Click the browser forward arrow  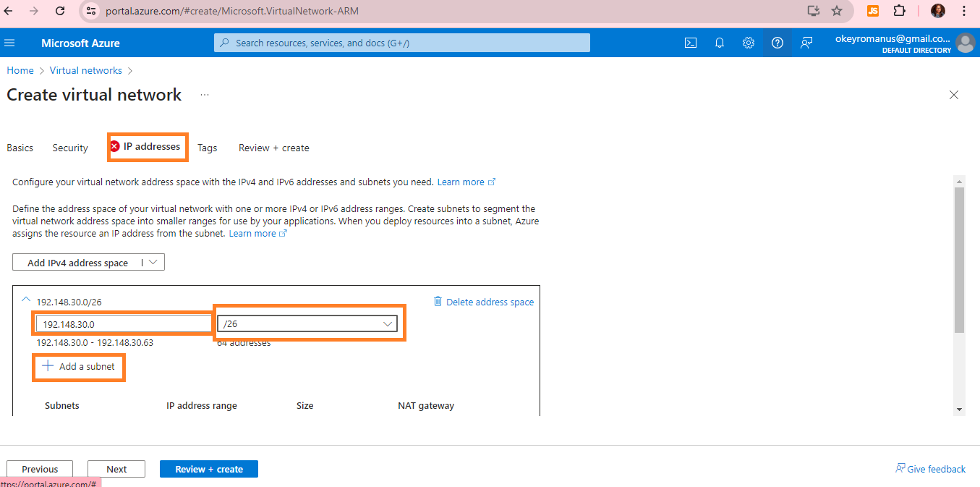click(34, 11)
